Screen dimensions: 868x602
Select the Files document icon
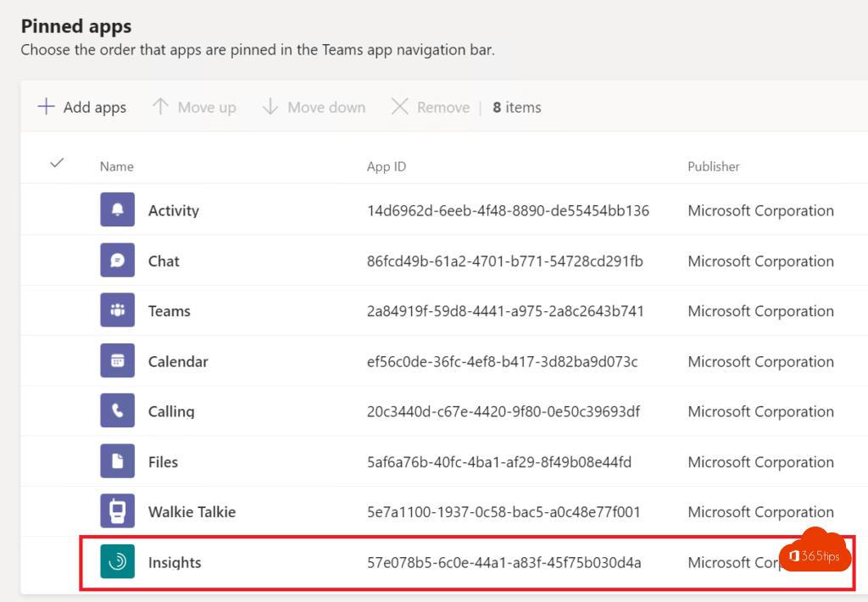116,460
